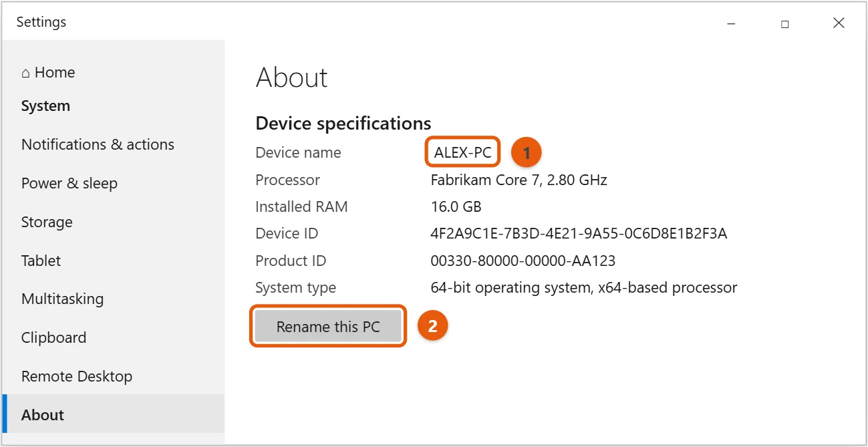The image size is (868, 447).
Task: Click the Device name label
Action: pos(298,152)
